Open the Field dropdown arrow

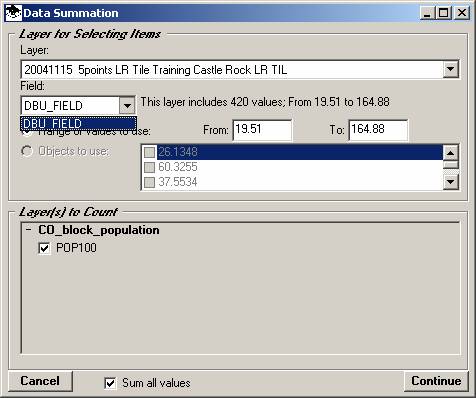click(127, 106)
